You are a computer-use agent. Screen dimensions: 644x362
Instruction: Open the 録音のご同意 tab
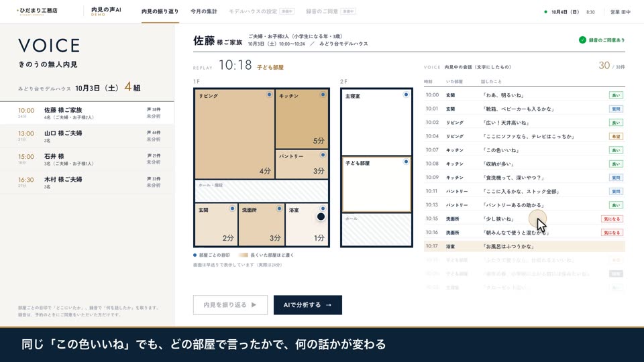tap(331, 11)
